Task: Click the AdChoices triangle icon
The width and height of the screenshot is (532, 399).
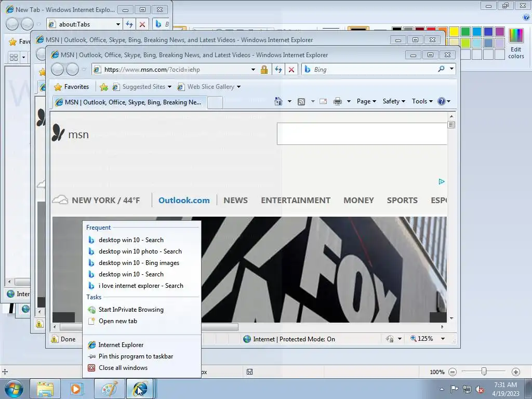Action: (442, 181)
